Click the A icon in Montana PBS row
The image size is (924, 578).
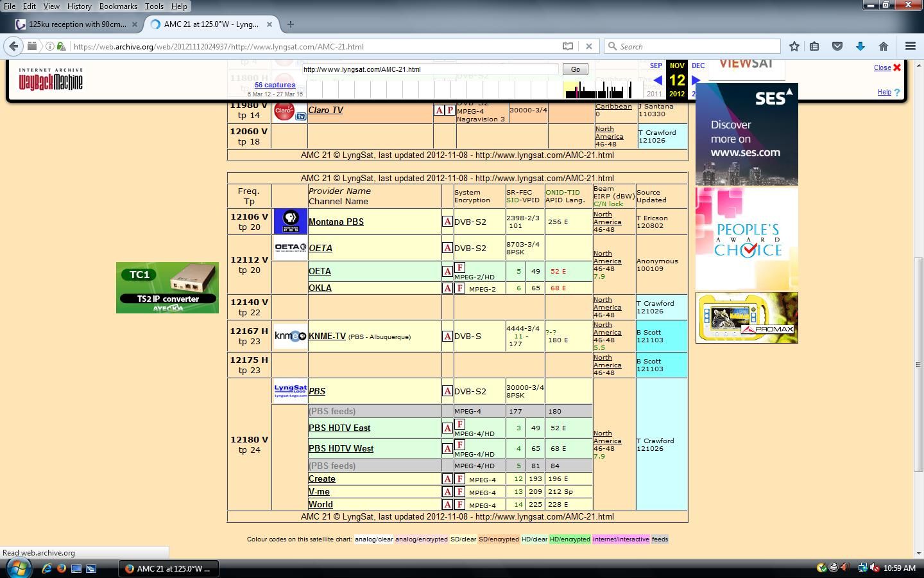(447, 222)
